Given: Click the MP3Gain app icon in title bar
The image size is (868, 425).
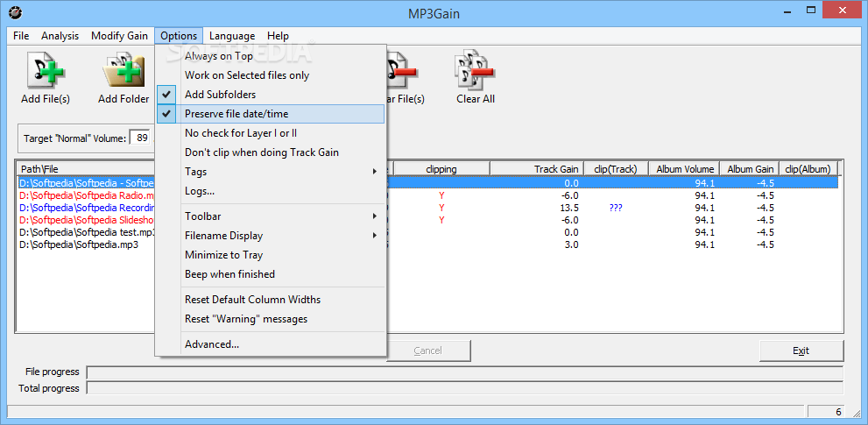Looking at the screenshot, I should coord(16,11).
